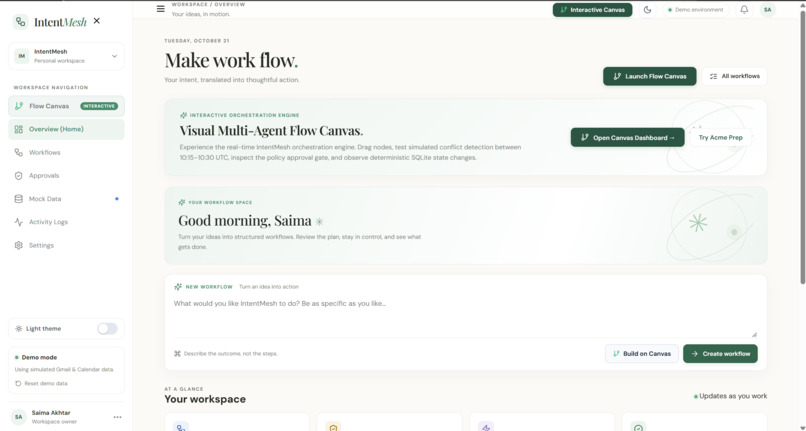Click the Create workflow button
The width and height of the screenshot is (806, 431).
(720, 354)
